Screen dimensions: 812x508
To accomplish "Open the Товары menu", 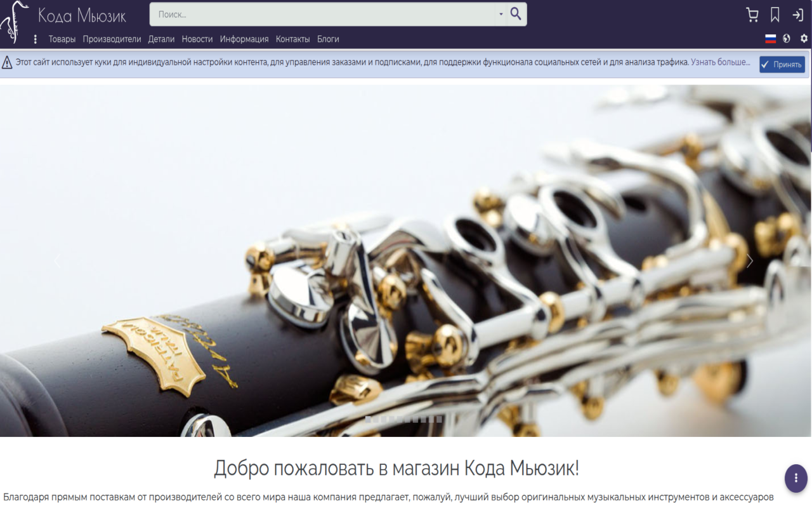I will (x=62, y=39).
